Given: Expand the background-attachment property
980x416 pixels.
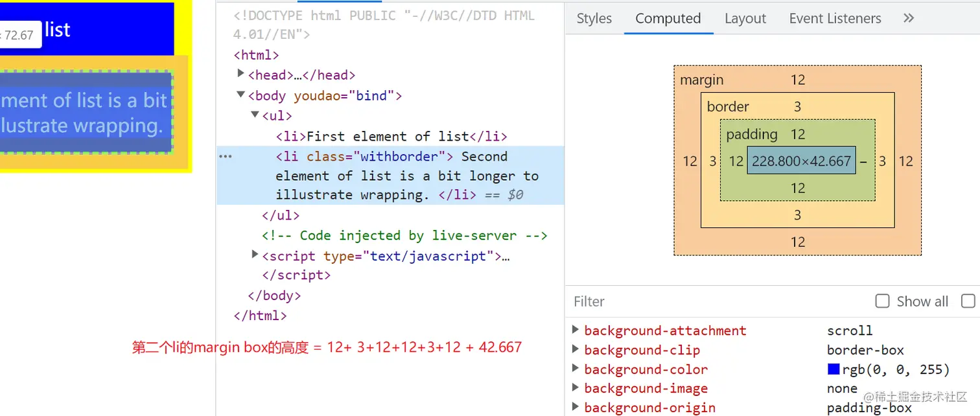Looking at the screenshot, I should click(x=576, y=330).
